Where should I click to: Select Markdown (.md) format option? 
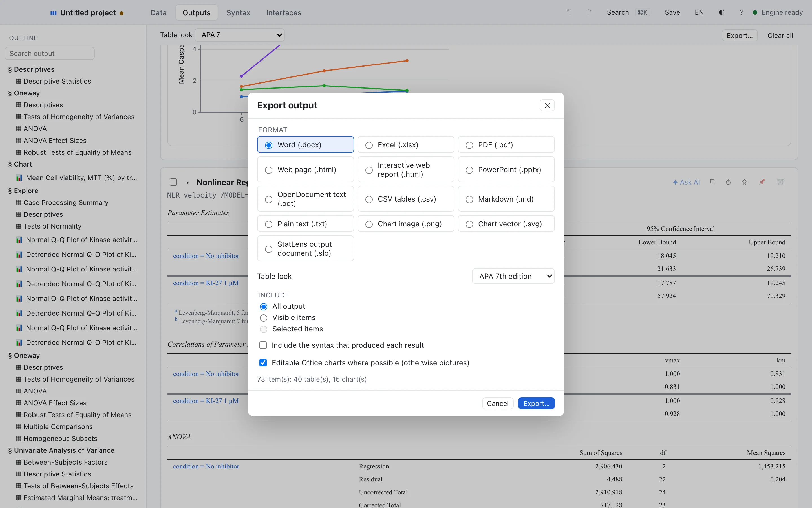(x=506, y=199)
